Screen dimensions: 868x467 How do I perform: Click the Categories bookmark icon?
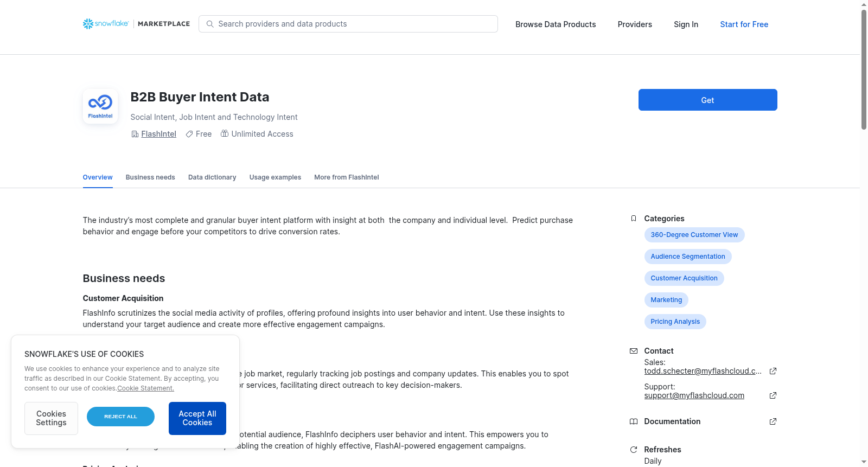coord(634,219)
